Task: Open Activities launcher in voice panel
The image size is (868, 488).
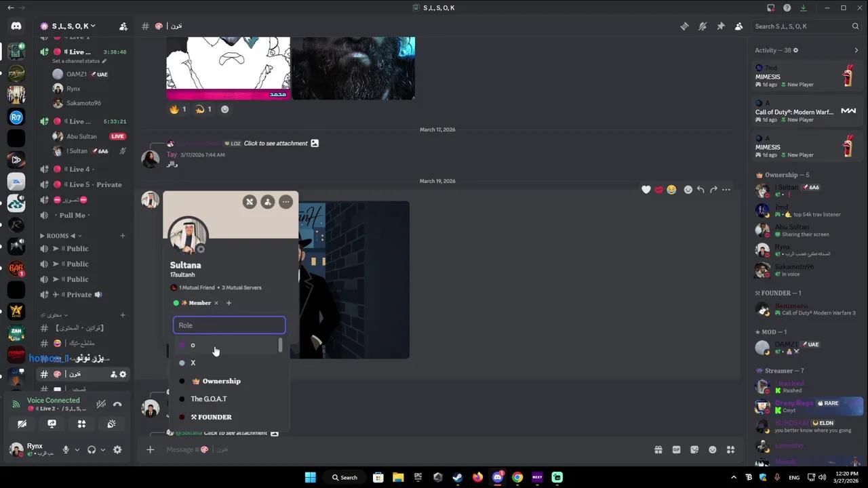Action: click(81, 424)
